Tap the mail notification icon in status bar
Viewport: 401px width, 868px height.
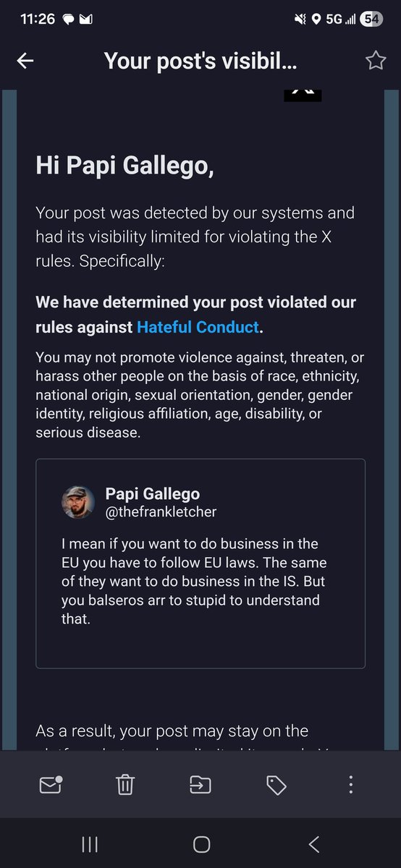[x=85, y=20]
